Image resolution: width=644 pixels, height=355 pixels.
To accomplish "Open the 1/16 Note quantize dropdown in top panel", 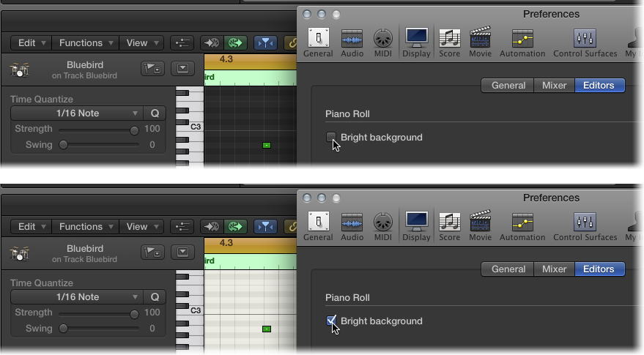I will (x=77, y=113).
